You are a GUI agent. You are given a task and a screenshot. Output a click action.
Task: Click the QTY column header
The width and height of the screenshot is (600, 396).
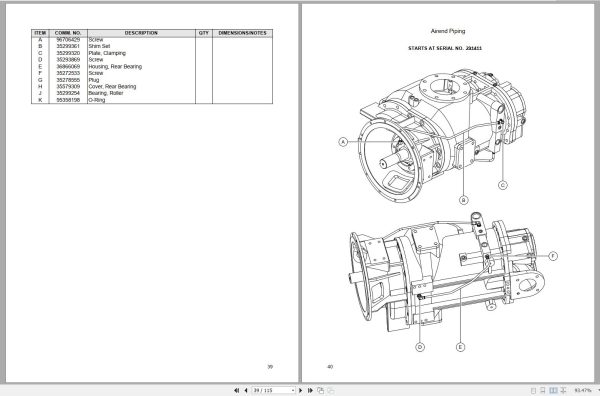[x=204, y=33]
